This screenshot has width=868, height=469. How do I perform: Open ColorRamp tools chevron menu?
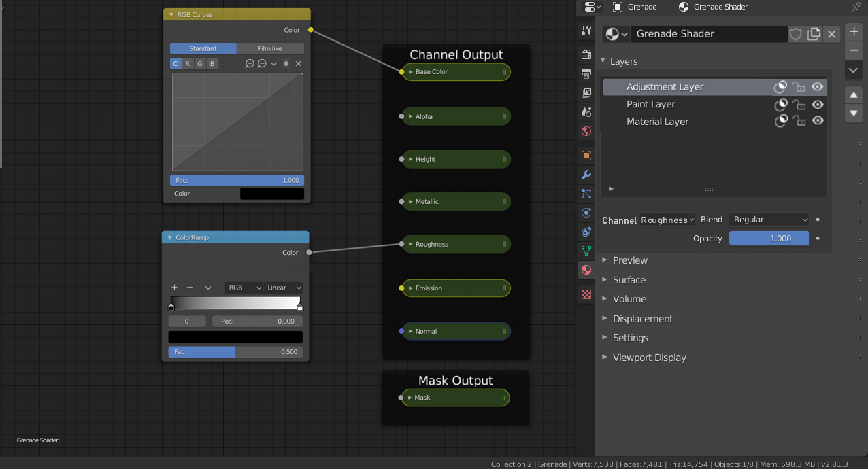tap(208, 288)
